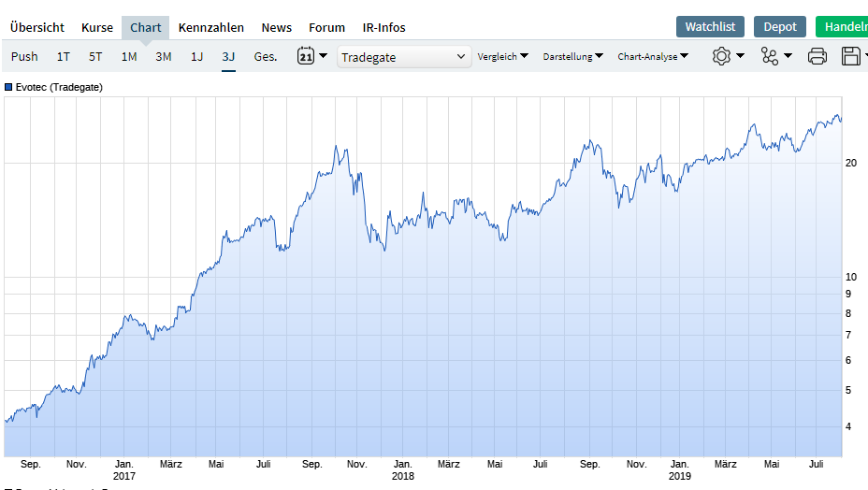Open the arrow beside the share icon

click(788, 56)
